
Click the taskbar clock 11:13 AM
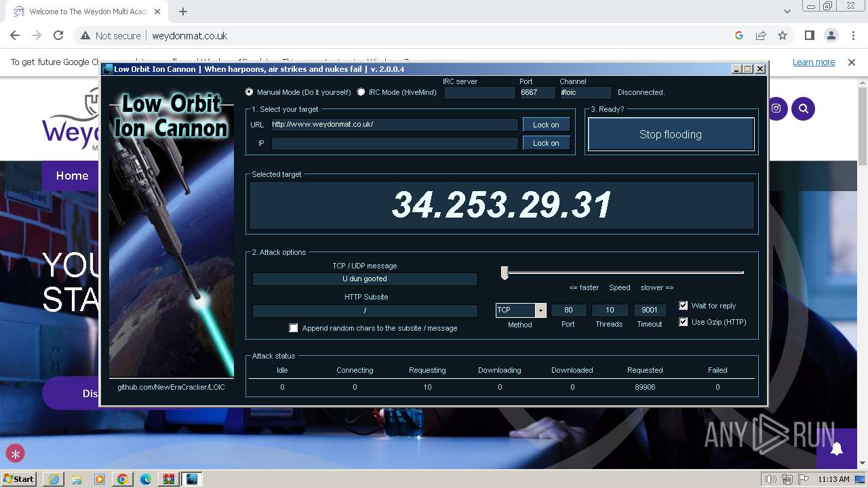833,479
